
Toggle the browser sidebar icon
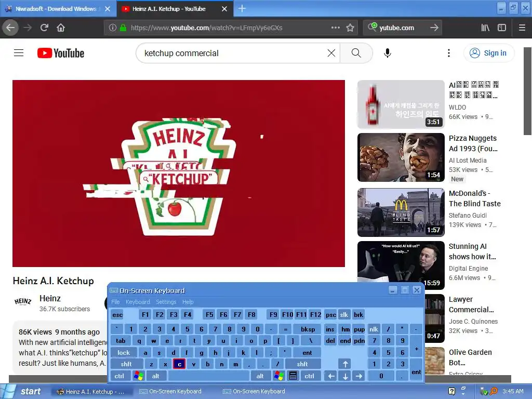point(502,28)
